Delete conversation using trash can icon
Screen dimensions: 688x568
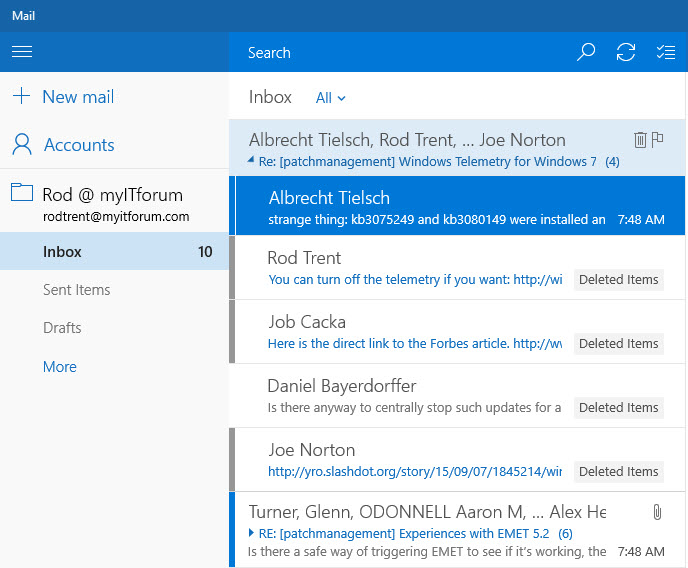coord(640,140)
